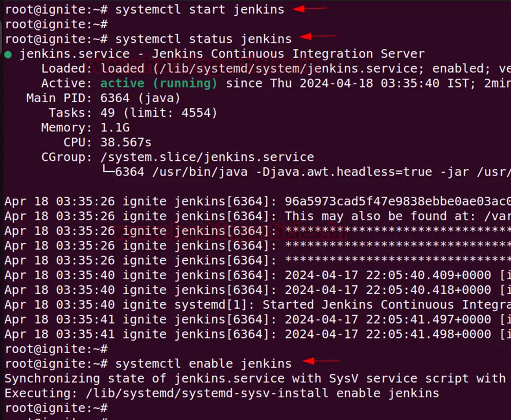Click the Memory 1.1G value
Screen dimensions: 511x420
[x=115, y=127]
